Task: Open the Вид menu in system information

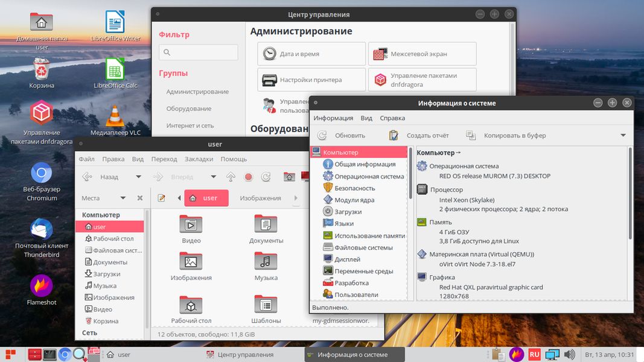Action: click(x=366, y=118)
